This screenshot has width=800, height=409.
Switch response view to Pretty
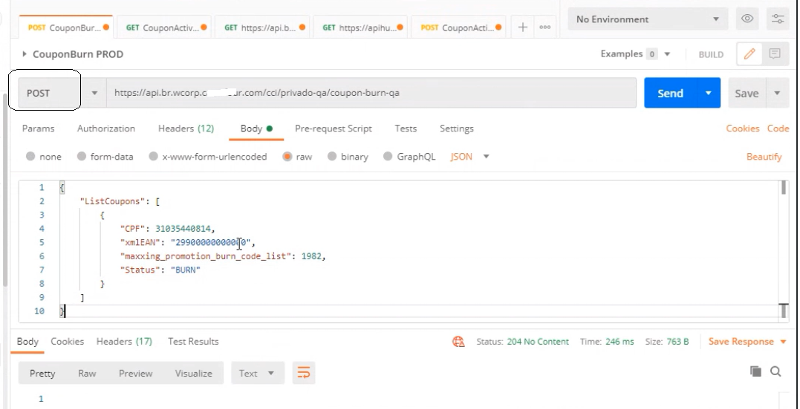(x=42, y=373)
